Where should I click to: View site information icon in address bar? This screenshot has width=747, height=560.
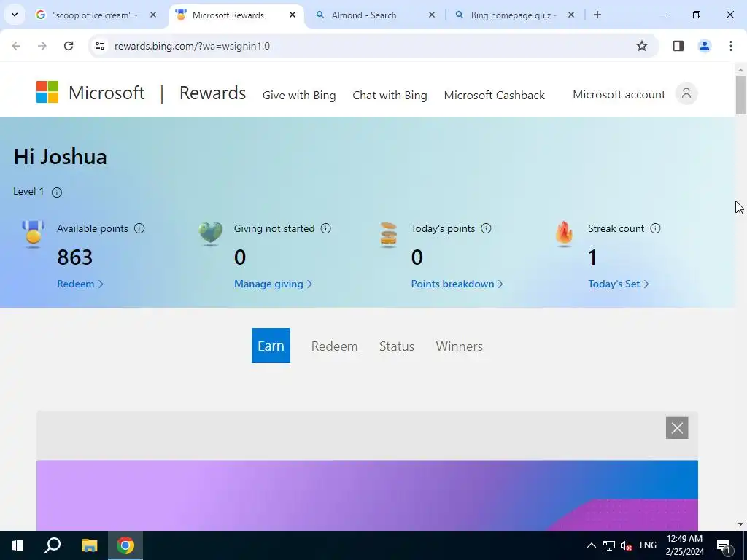[x=99, y=46]
